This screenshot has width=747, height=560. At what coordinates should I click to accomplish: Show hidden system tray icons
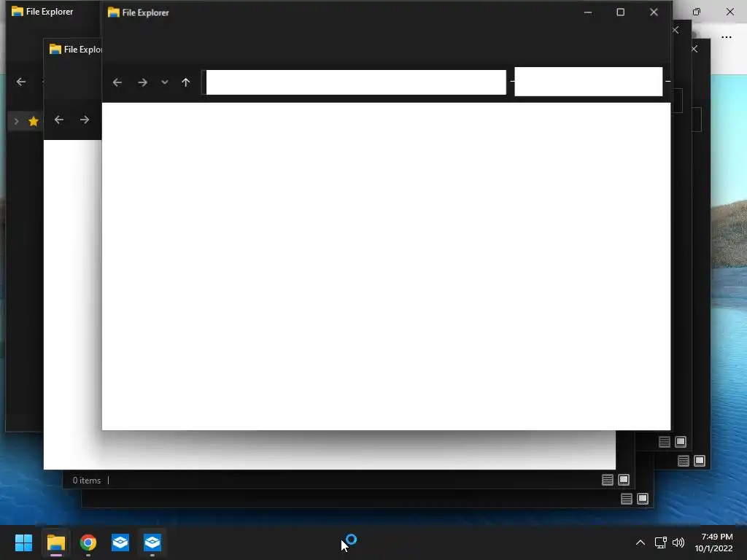pyautogui.click(x=640, y=542)
